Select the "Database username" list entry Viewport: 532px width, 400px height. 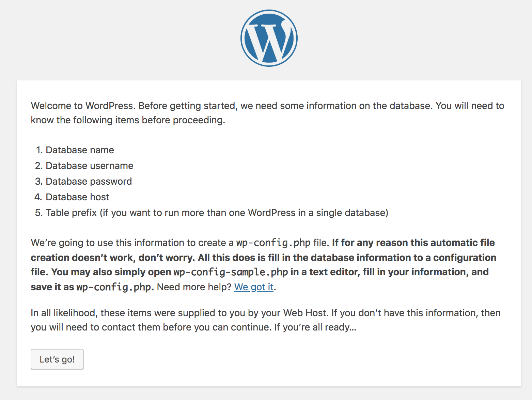pyautogui.click(x=89, y=166)
